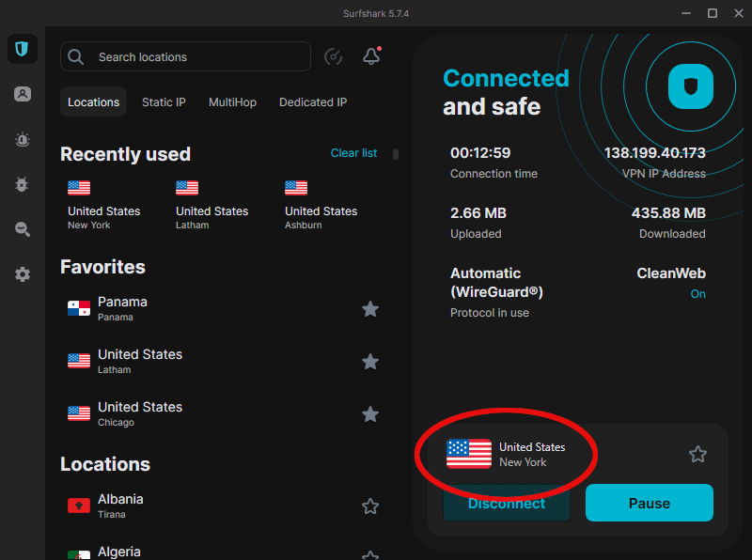Select United States Latham favorite row
Screen dimensions: 752x560
click(224, 362)
